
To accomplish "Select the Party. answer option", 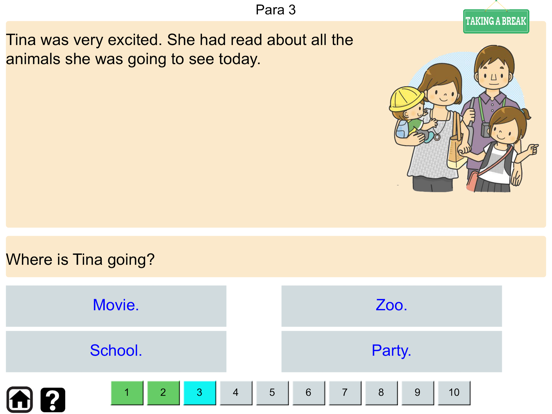I will point(391,351).
